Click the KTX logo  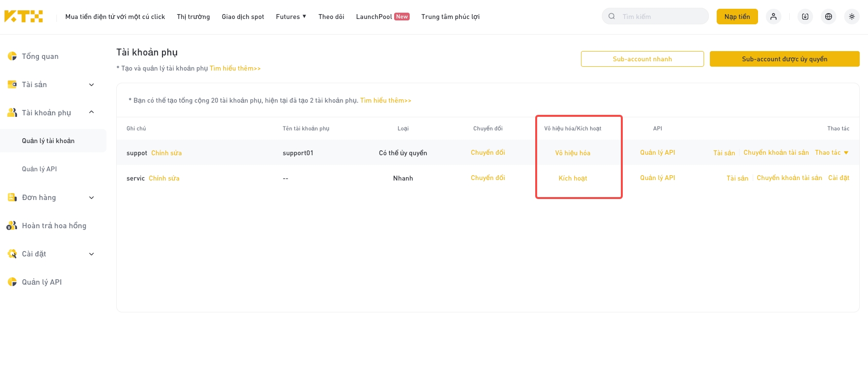(x=23, y=17)
